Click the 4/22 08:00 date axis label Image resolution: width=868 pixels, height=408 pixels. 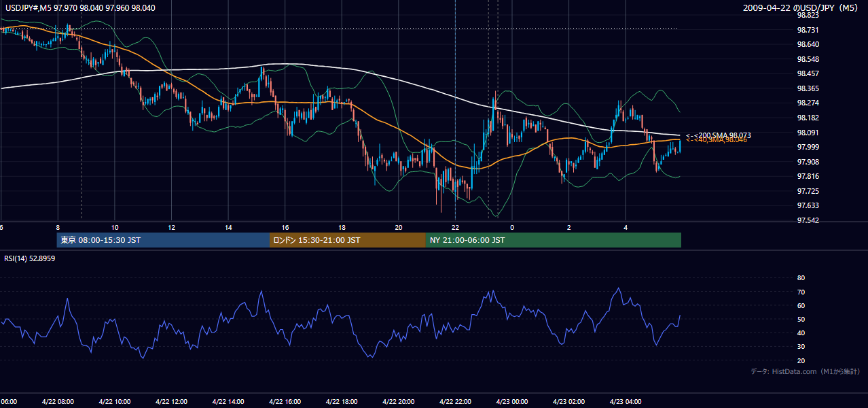click(57, 401)
